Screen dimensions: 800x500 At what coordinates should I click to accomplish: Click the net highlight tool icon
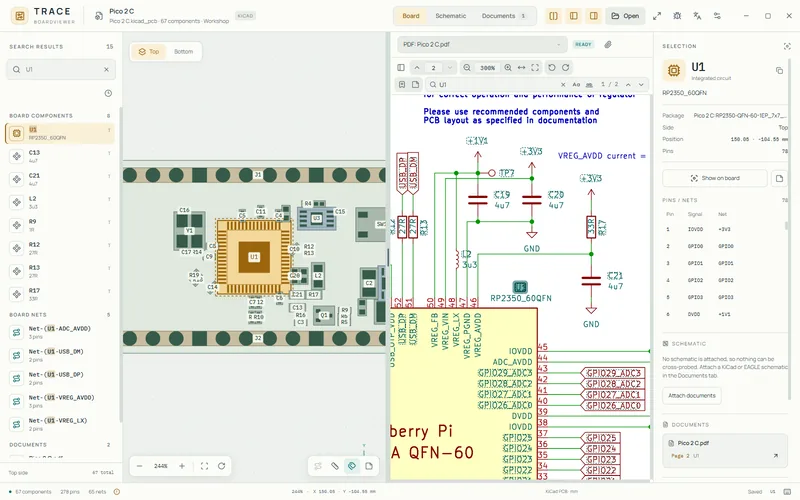tap(318, 466)
